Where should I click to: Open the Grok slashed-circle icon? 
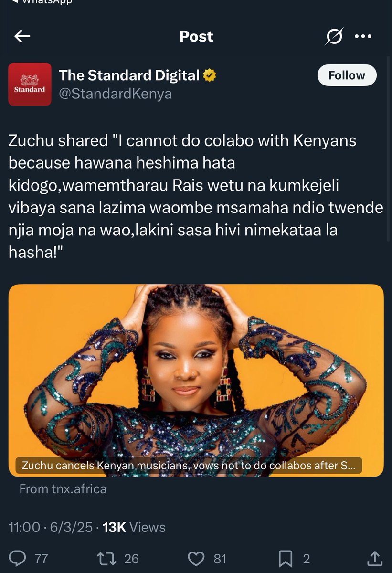click(334, 36)
